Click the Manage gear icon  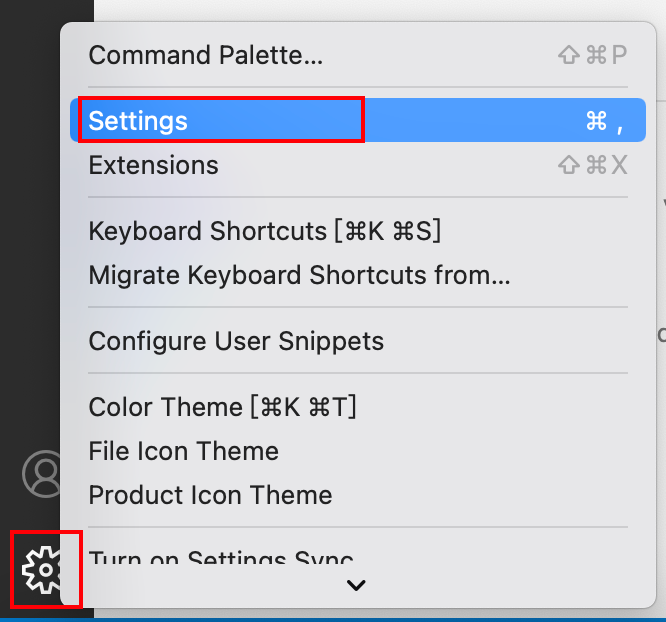44,569
